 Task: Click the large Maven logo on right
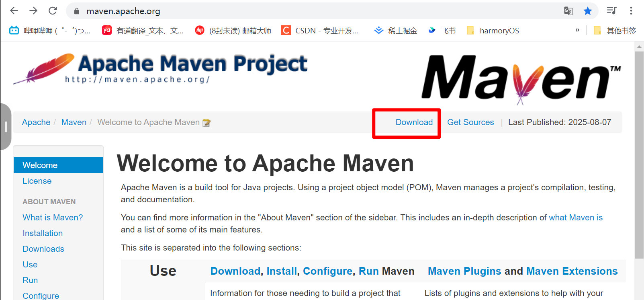(521, 79)
